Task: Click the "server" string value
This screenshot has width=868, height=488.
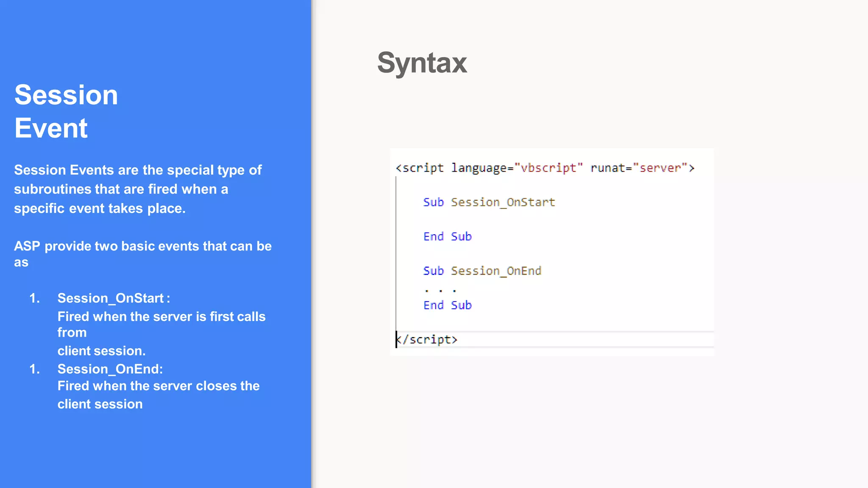Action: point(660,168)
